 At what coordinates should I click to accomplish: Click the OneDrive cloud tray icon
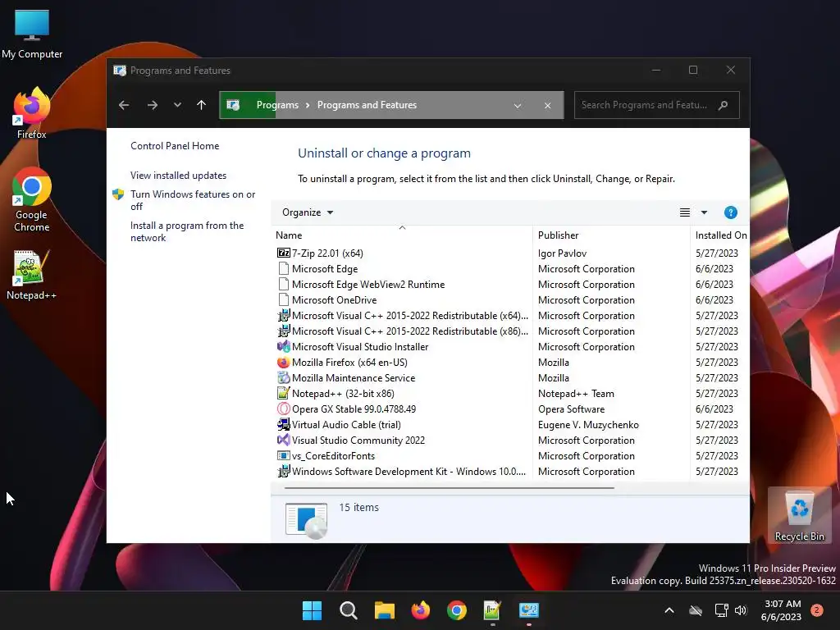pos(696,610)
